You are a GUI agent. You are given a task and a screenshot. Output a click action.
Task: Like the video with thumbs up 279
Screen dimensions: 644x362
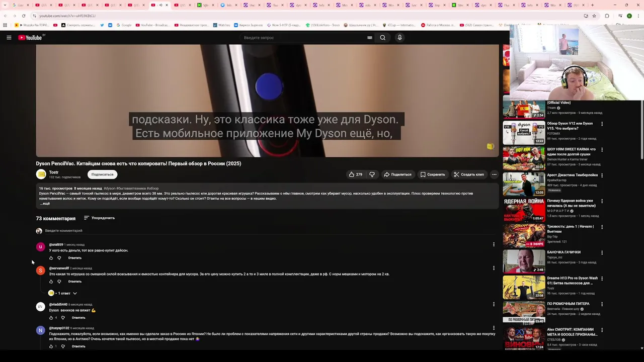point(355,174)
